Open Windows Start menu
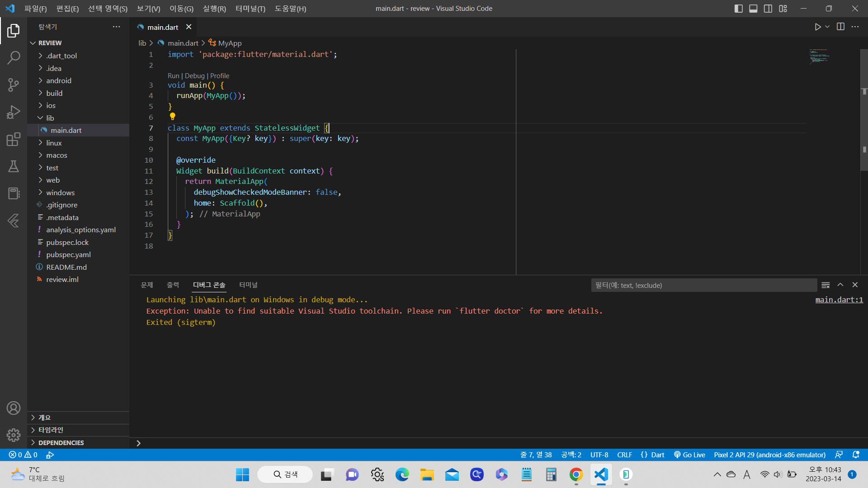This screenshot has width=868, height=488. click(242, 474)
